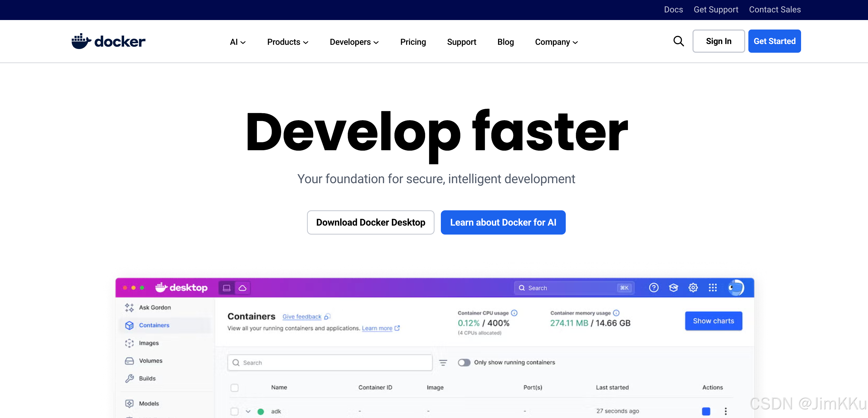The height and width of the screenshot is (418, 868).
Task: Click the Docker Desktop top search bar
Action: point(574,288)
